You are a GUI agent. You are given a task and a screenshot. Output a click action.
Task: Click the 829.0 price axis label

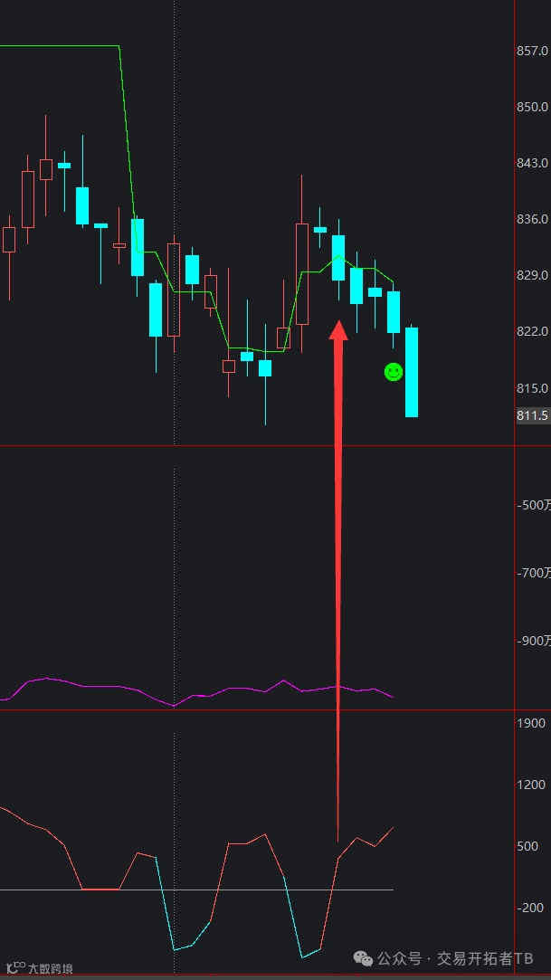point(533,275)
